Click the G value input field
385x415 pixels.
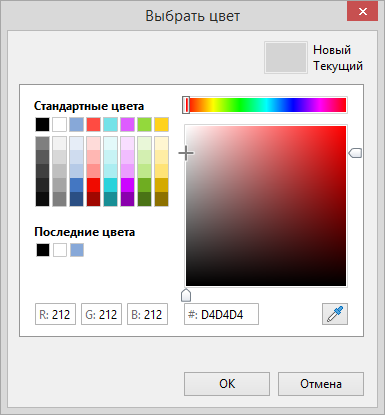(x=101, y=314)
